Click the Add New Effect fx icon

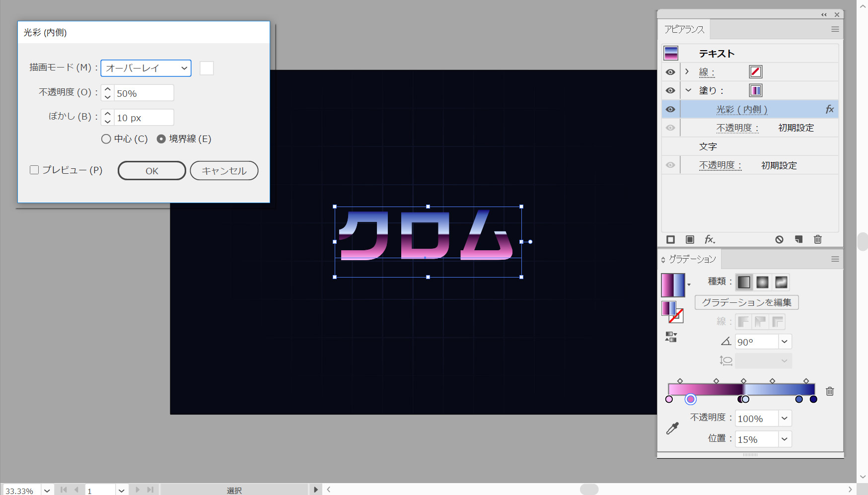pyautogui.click(x=710, y=240)
